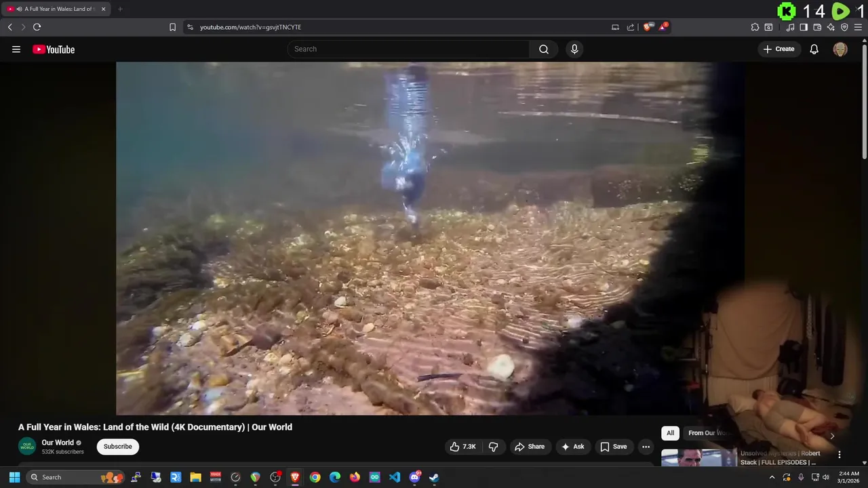The image size is (868, 488).
Task: Start voice search with the microphone
Action: (x=574, y=49)
